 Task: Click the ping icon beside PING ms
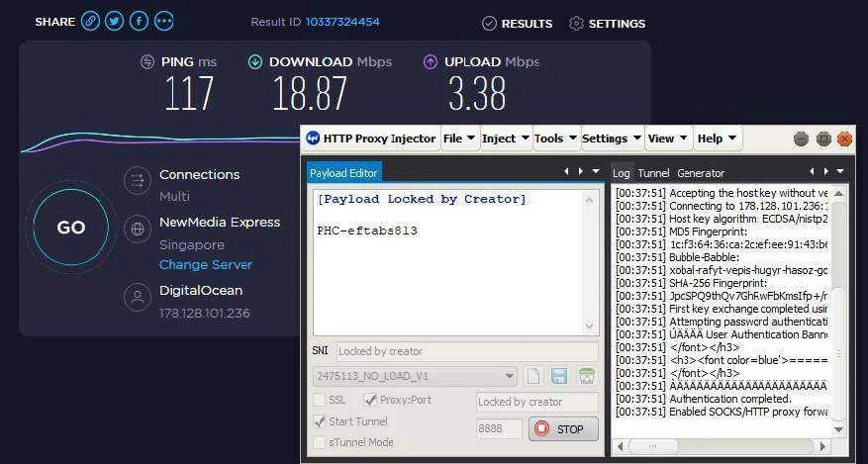[147, 62]
